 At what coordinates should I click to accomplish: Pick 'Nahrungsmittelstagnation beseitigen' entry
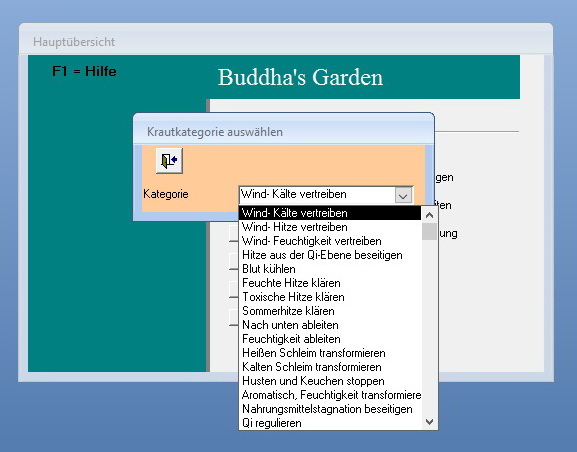pos(330,409)
